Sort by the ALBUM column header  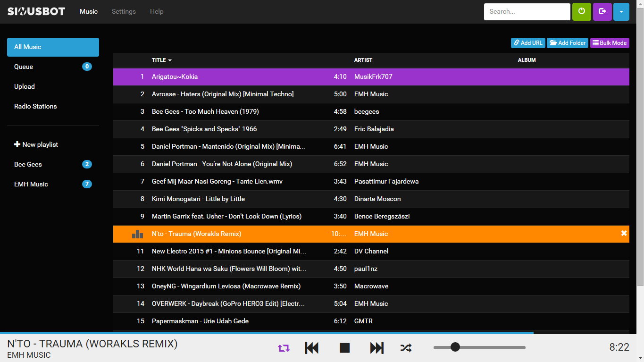527,60
